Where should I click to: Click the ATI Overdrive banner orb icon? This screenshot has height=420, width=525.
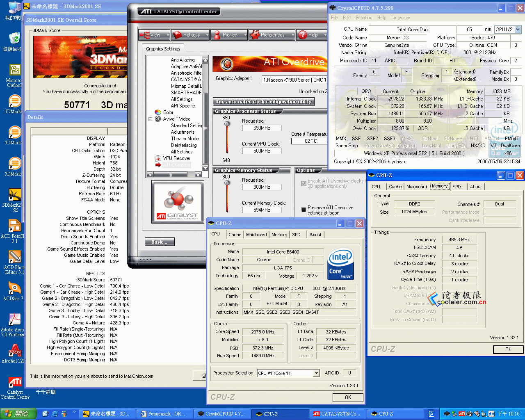(226, 64)
